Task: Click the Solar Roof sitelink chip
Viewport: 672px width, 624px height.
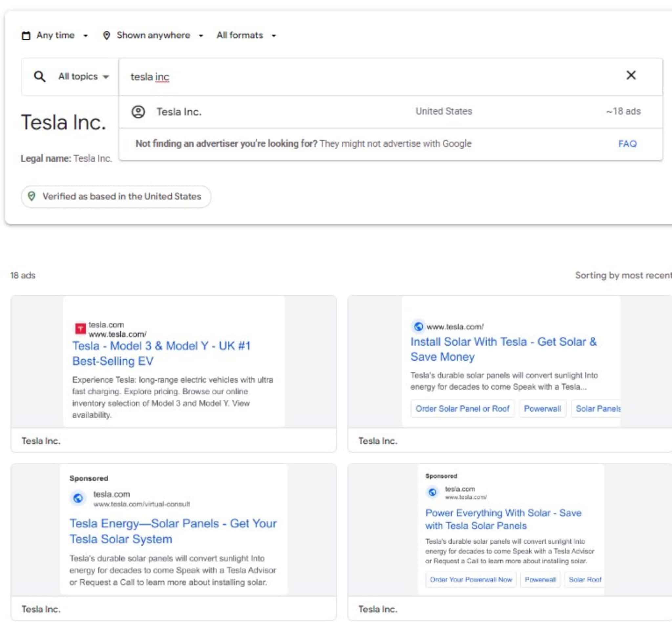Action: [584, 580]
